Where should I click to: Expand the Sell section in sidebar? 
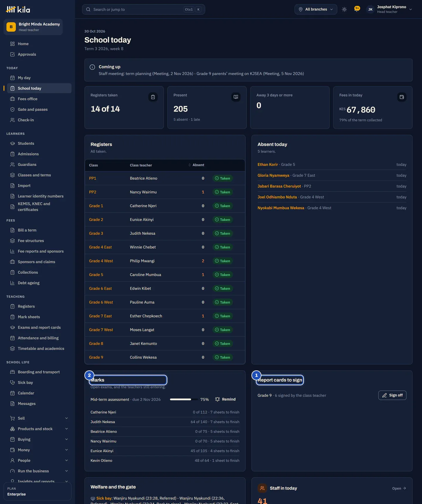pyautogui.click(x=39, y=418)
